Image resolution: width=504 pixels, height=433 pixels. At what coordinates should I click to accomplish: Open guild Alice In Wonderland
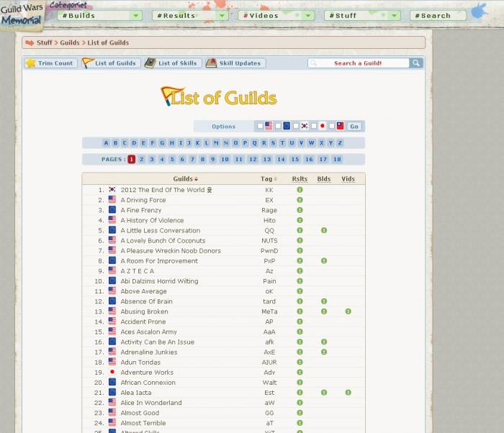[x=151, y=403]
